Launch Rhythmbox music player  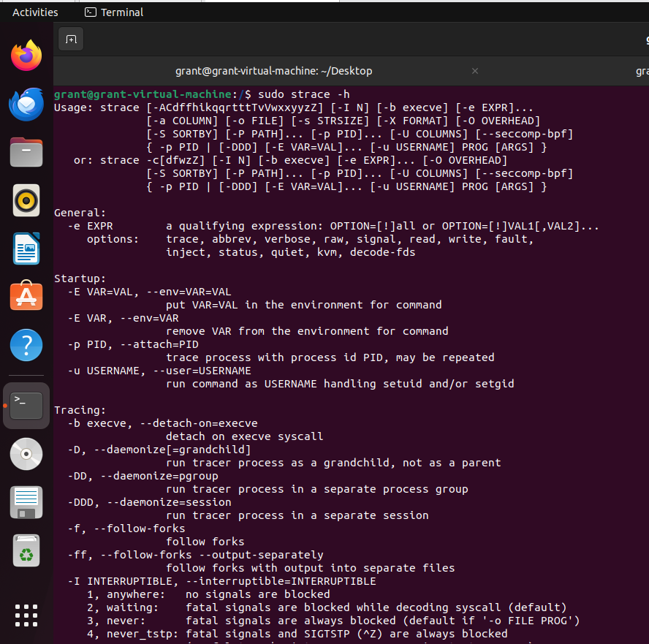[26, 200]
